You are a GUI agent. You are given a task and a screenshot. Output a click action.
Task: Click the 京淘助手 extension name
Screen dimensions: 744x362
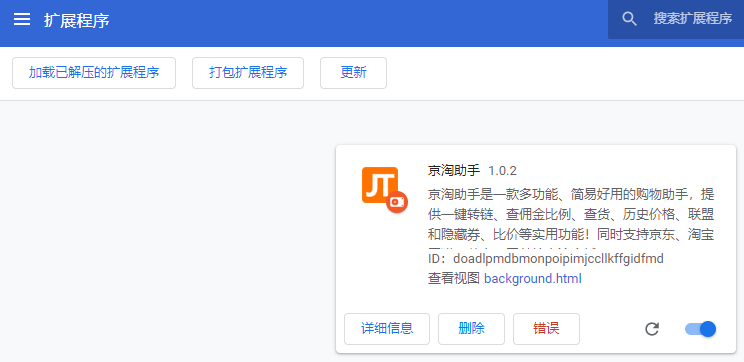point(454,171)
